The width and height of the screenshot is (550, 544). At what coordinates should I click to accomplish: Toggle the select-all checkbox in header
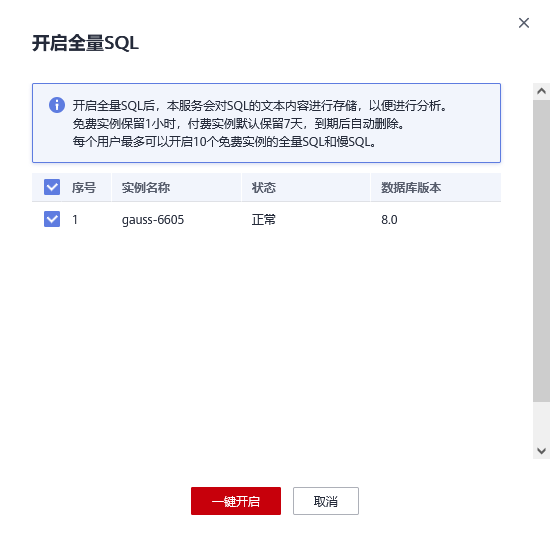[x=52, y=187]
